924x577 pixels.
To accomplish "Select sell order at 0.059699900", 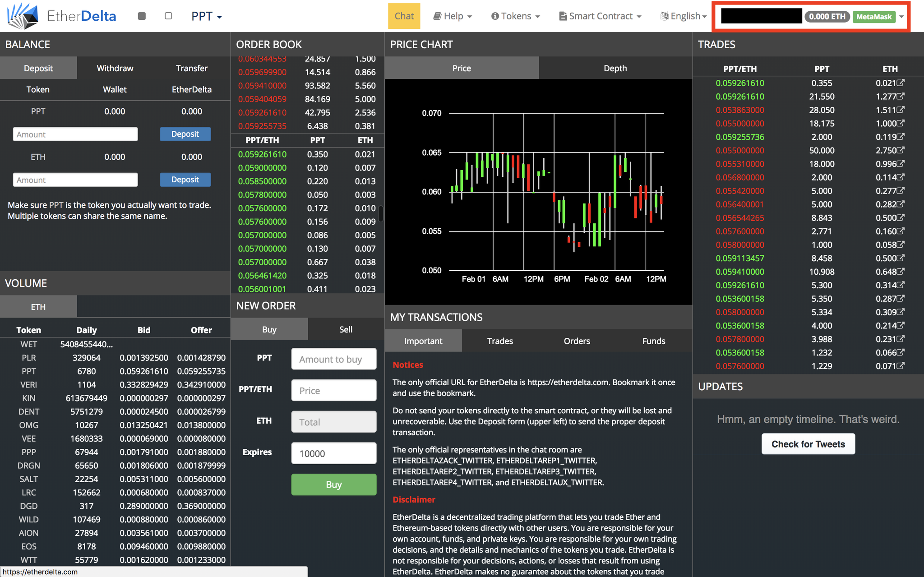I will pos(307,72).
